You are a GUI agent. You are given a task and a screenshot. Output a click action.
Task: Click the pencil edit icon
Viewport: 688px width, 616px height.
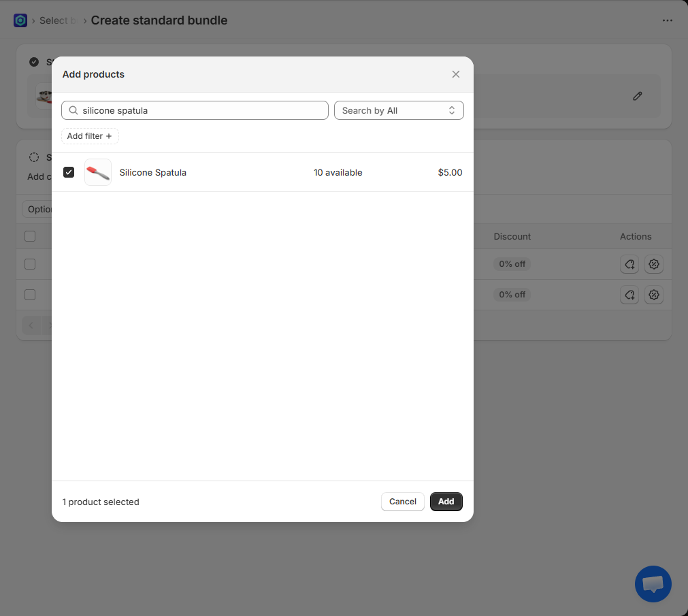pos(637,96)
